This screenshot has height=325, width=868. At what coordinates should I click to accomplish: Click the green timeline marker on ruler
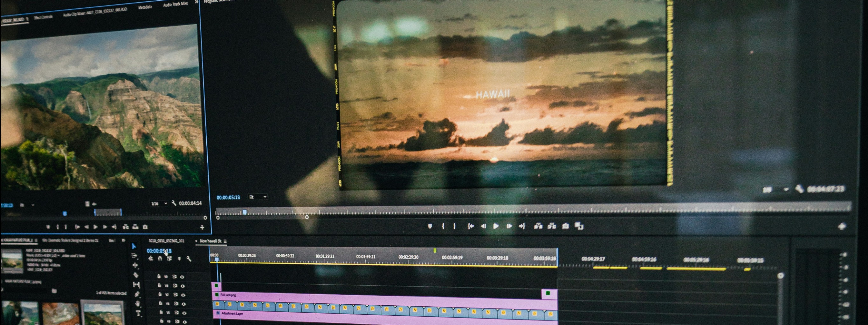pyautogui.click(x=435, y=251)
